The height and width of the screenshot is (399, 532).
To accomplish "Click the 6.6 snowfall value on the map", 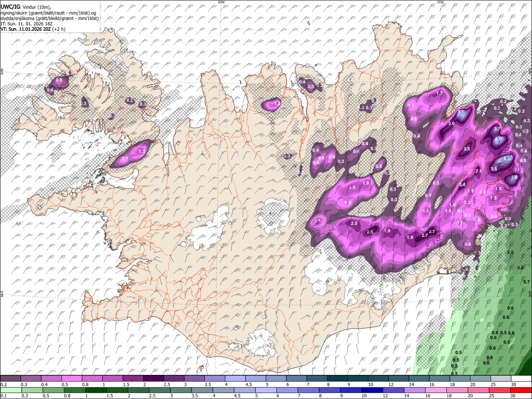I will (507, 158).
